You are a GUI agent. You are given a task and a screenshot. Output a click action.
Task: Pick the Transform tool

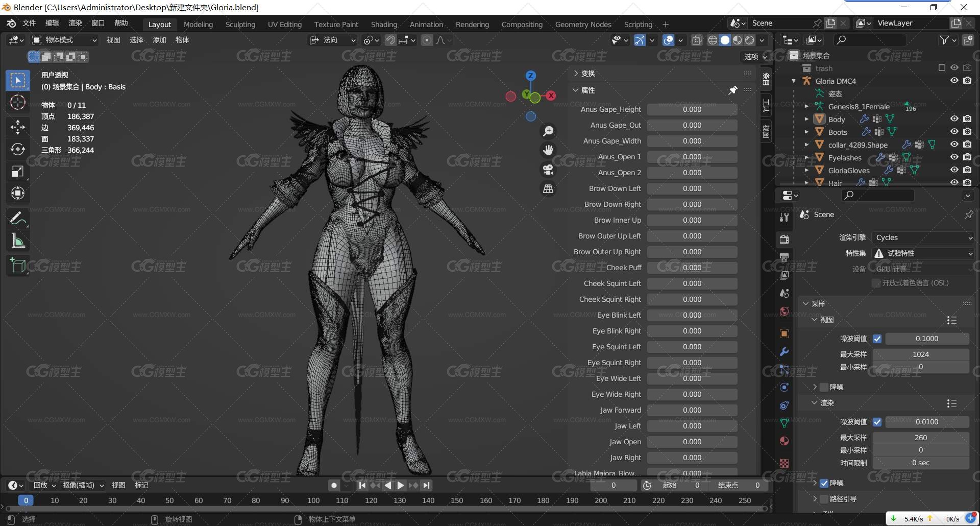tap(18, 194)
